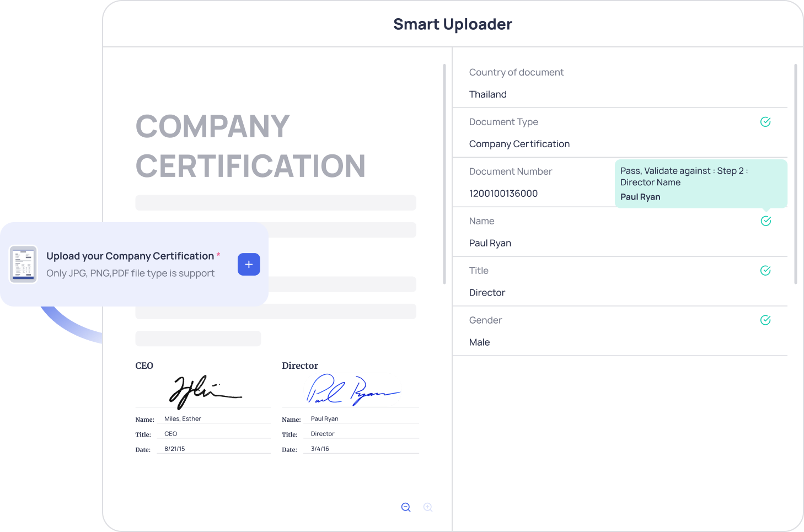Click the Gender value Male
Viewport: 804px width, 532px height.
[x=479, y=342]
